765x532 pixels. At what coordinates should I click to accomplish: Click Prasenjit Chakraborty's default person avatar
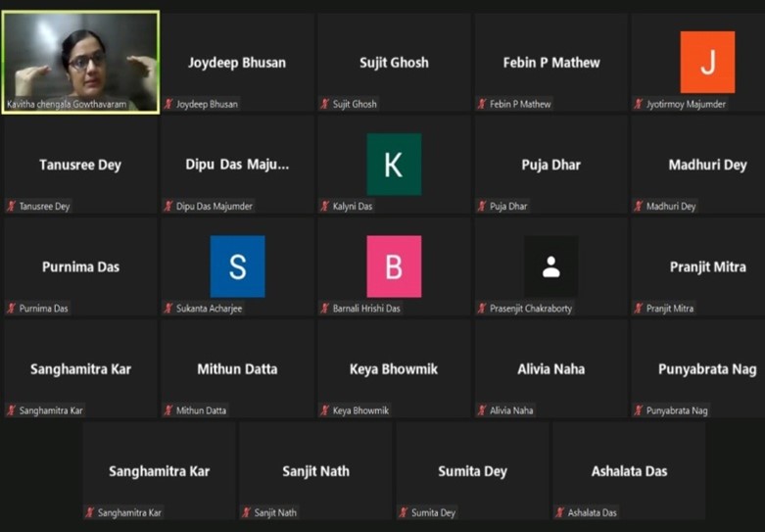tap(550, 266)
